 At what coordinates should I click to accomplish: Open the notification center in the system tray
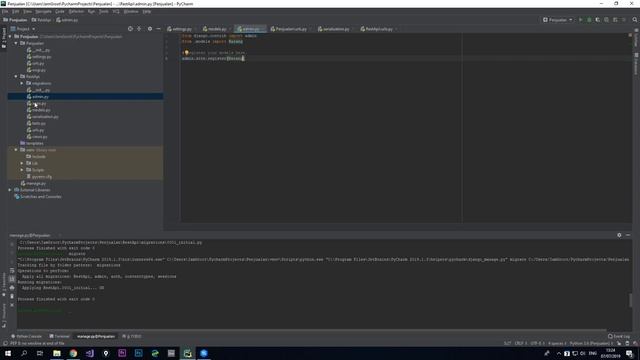coord(630,353)
